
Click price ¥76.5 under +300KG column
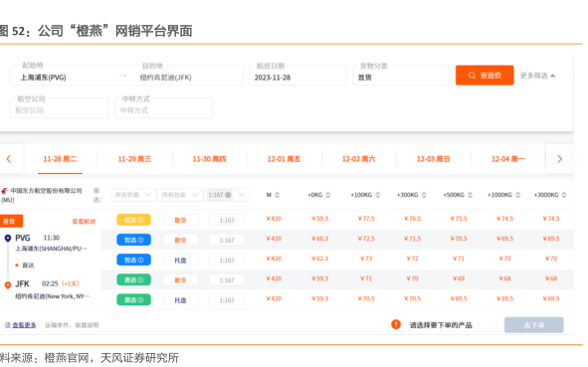[412, 219]
